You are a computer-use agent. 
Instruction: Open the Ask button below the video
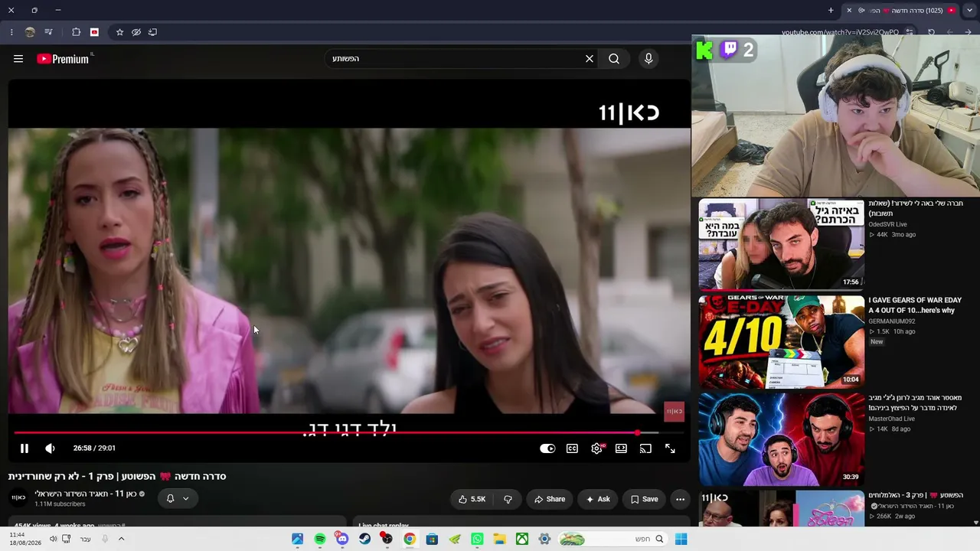tap(598, 499)
